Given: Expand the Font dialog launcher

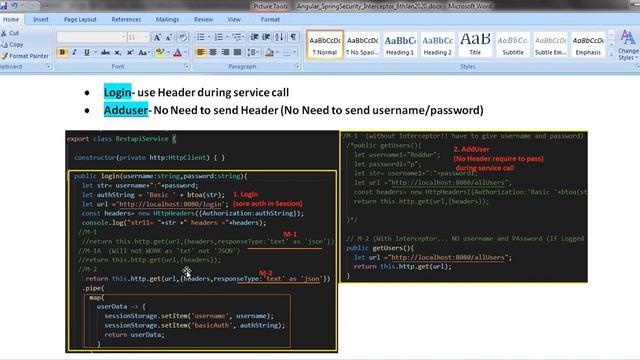Looking at the screenshot, I should click(187, 67).
